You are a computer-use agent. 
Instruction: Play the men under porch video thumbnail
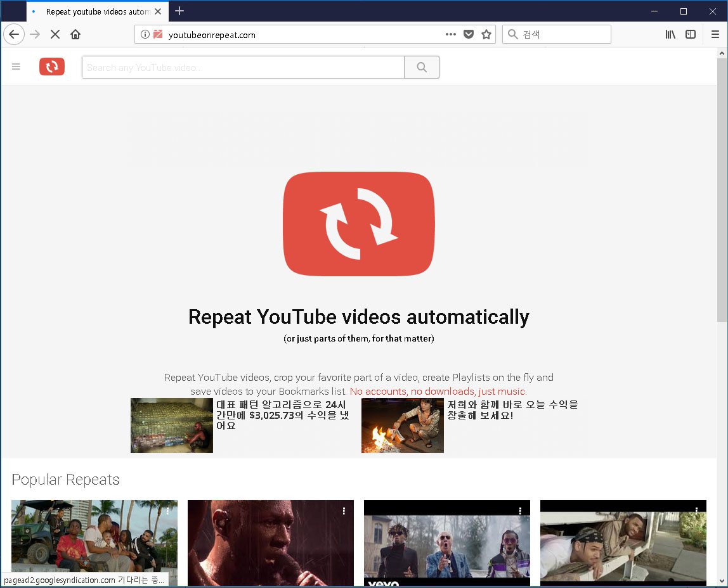click(623, 542)
